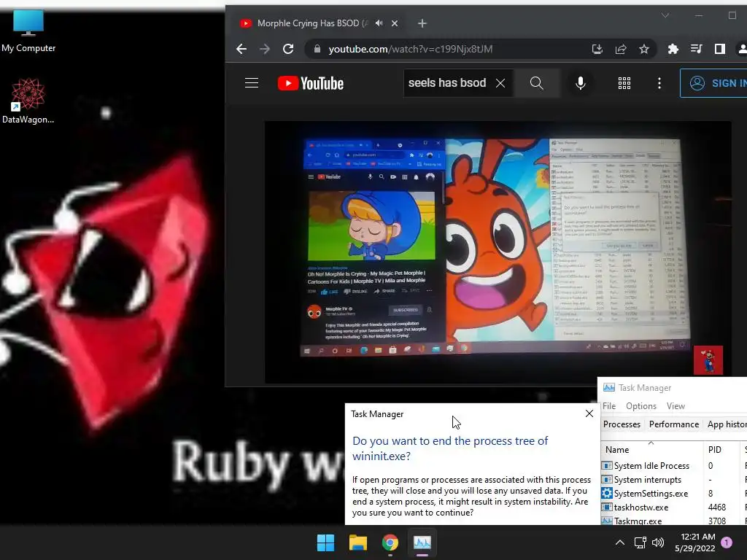The height and width of the screenshot is (560, 747).
Task: Open the Windows Start button
Action: 326,542
